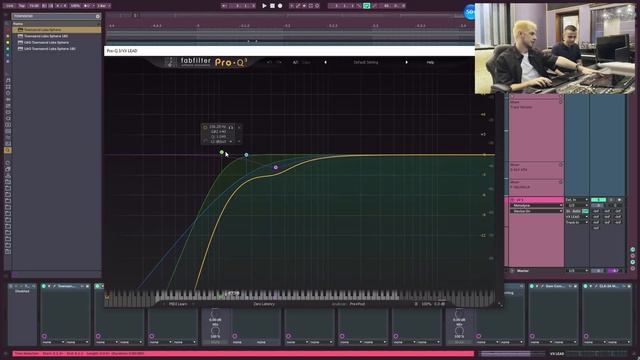Click the Name column header in browser

(x=18, y=24)
